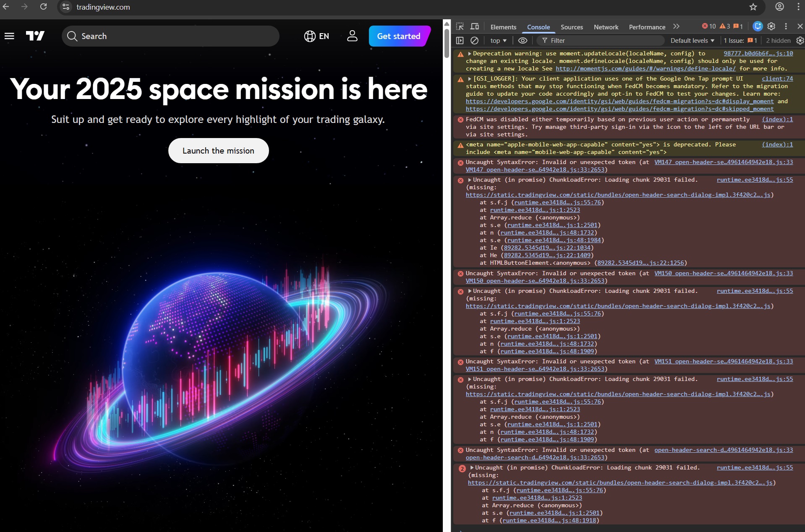Activate the inspect element picker in DevTools
This screenshot has height=532, width=805.
pyautogui.click(x=460, y=26)
